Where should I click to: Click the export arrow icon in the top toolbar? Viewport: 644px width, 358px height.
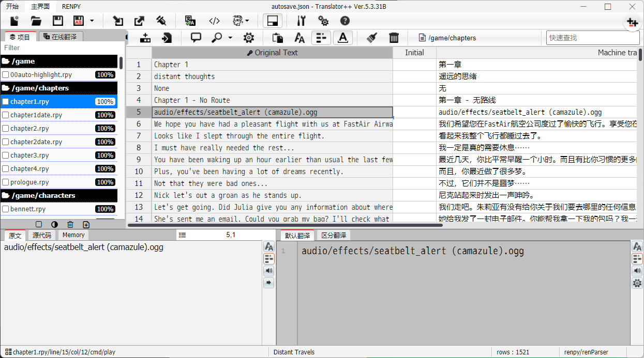click(140, 21)
